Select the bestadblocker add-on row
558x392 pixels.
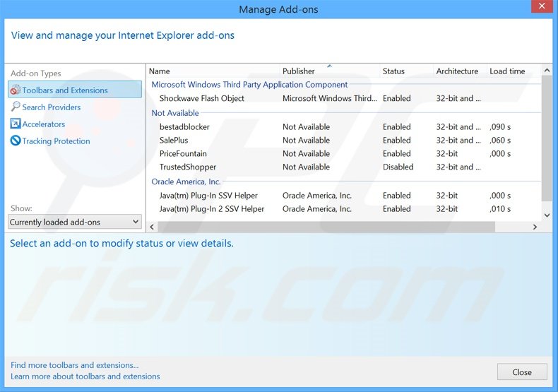click(344, 127)
